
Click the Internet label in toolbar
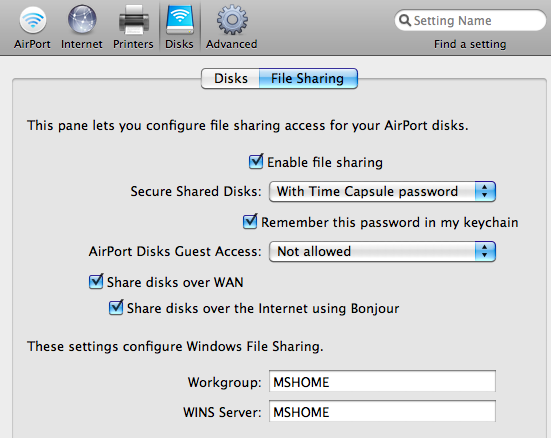click(x=82, y=44)
